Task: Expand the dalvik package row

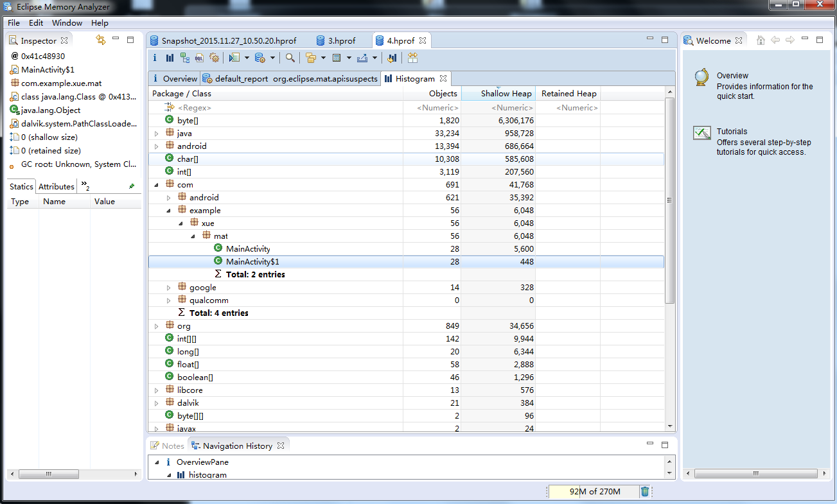Action: coord(156,403)
